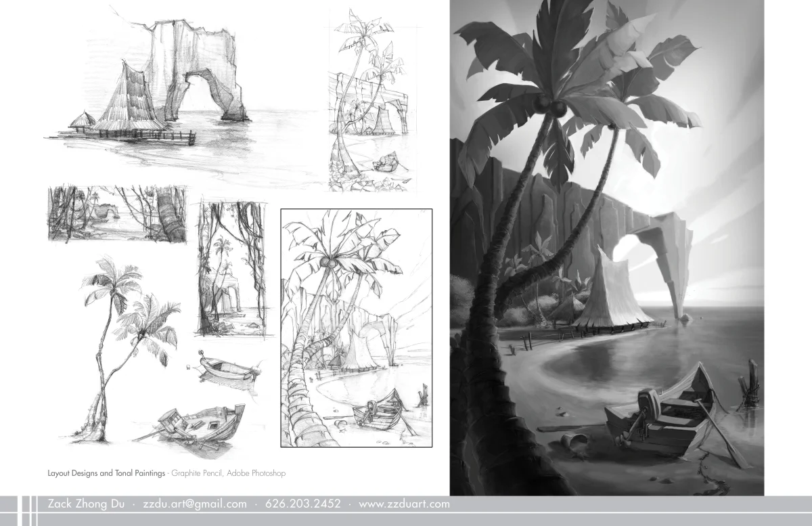Viewport: 812px width, 526px height.
Task: Click the Graphite Pencil, Adobe Photoshop text
Action: [x=229, y=473]
